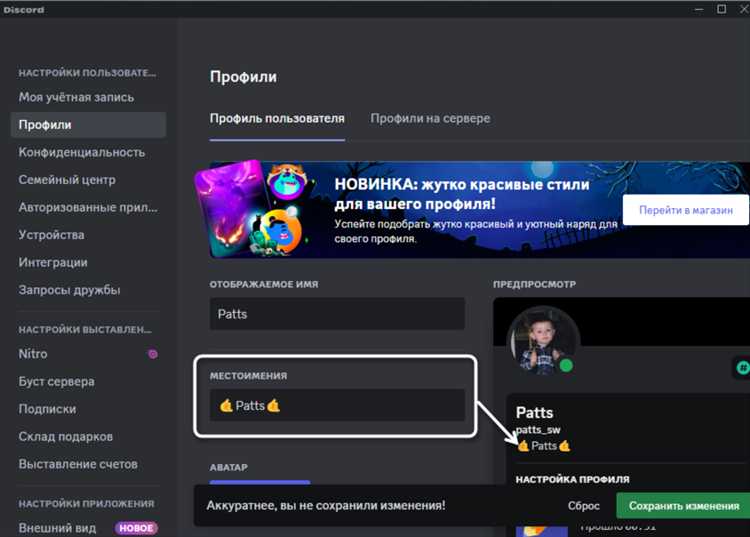Click the display name field with Patts
Viewport: 750px width, 537px height.
click(337, 314)
